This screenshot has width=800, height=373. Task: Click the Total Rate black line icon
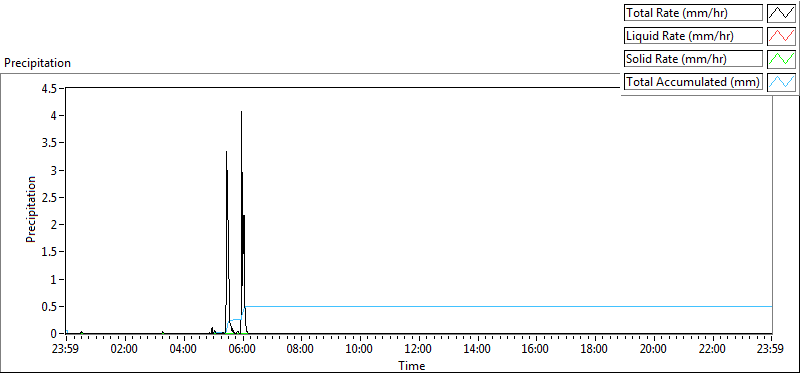coord(782,13)
